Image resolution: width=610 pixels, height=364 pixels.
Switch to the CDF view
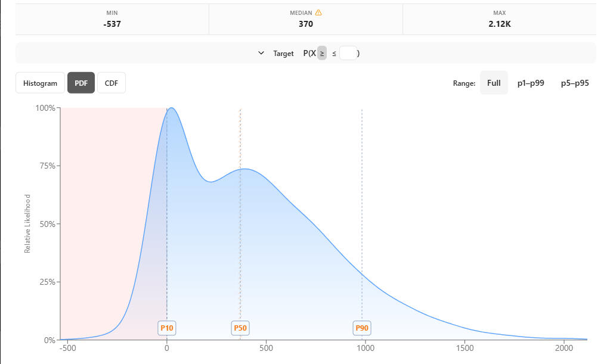(112, 83)
